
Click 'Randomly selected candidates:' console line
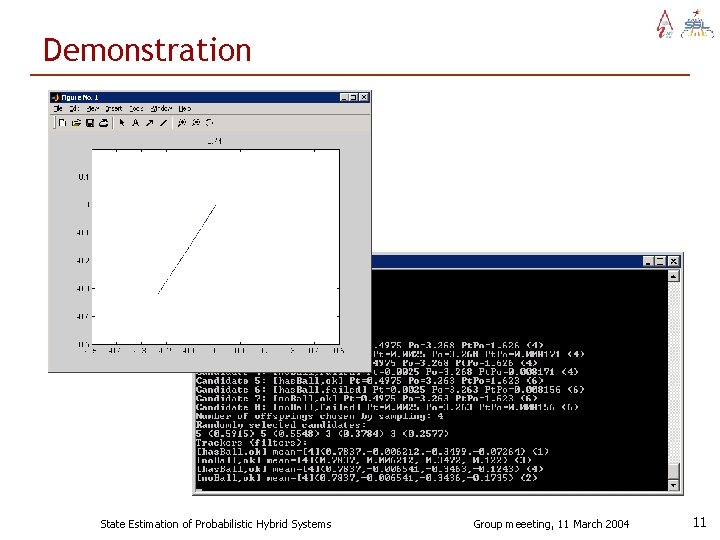281,425
